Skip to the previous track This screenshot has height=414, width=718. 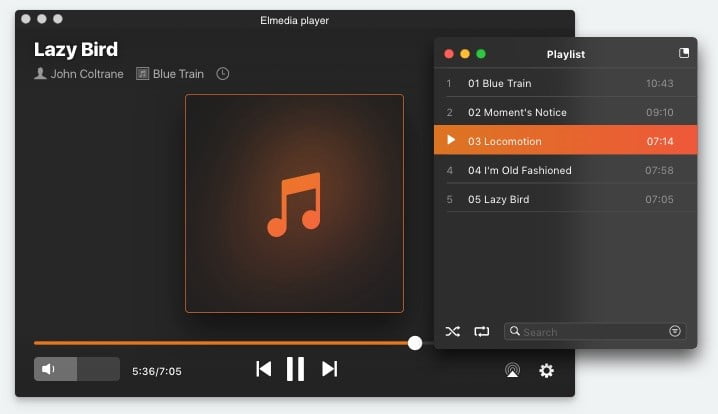[x=264, y=369]
